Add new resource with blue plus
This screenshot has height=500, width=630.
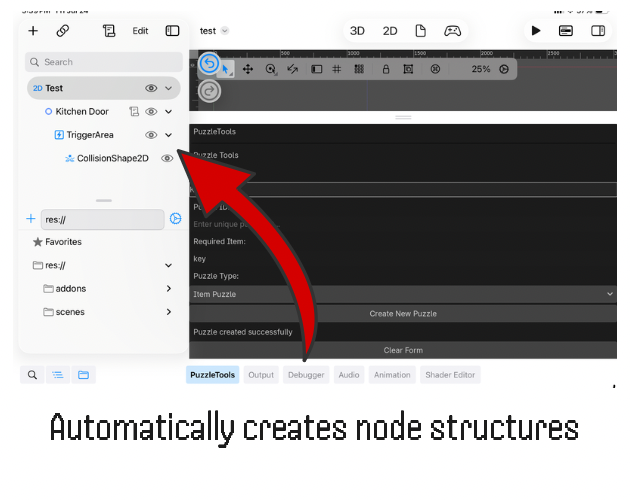coord(31,219)
